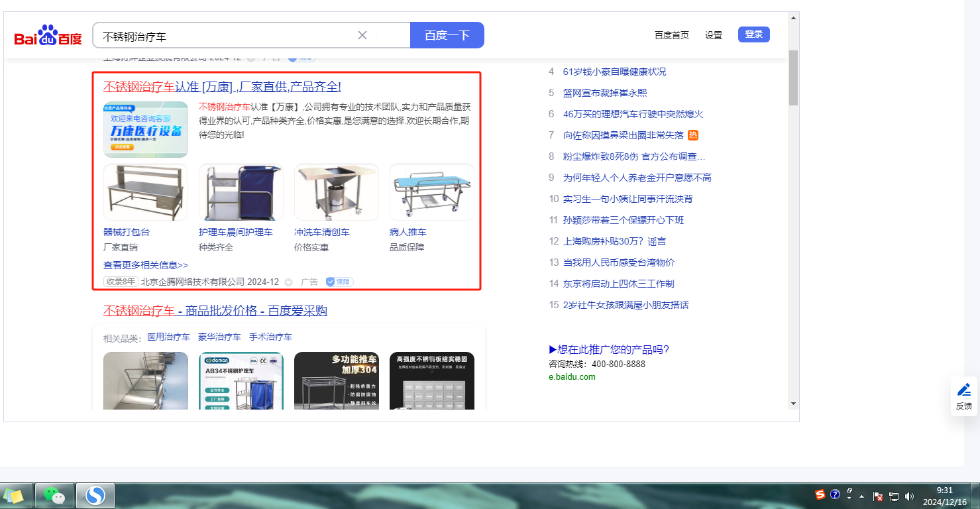980x509 pixels.
Task: Click the 病人推车 link
Action: pos(408,232)
